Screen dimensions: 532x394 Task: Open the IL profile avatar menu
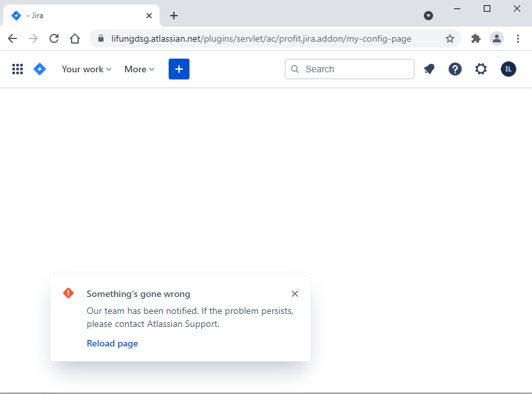(x=508, y=69)
